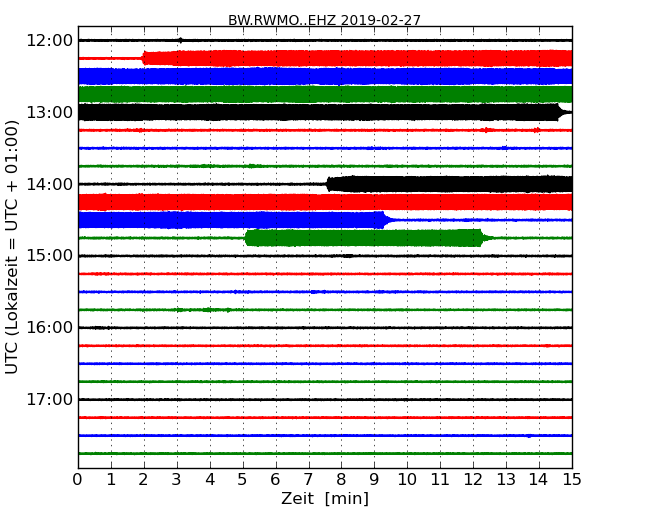Image resolution: width=650 pixels, height=520 pixels.
Task: Select the 17:00 time label
Action: coord(49,399)
